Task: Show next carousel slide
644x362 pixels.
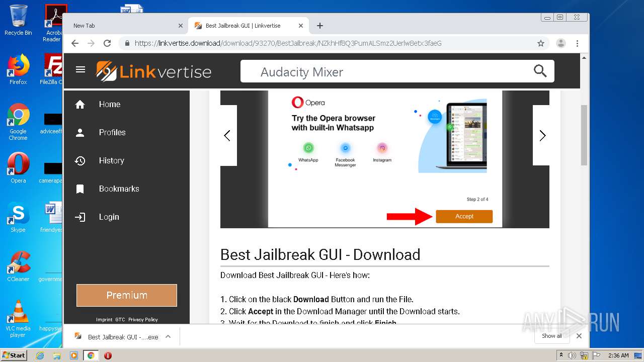Action: click(542, 135)
